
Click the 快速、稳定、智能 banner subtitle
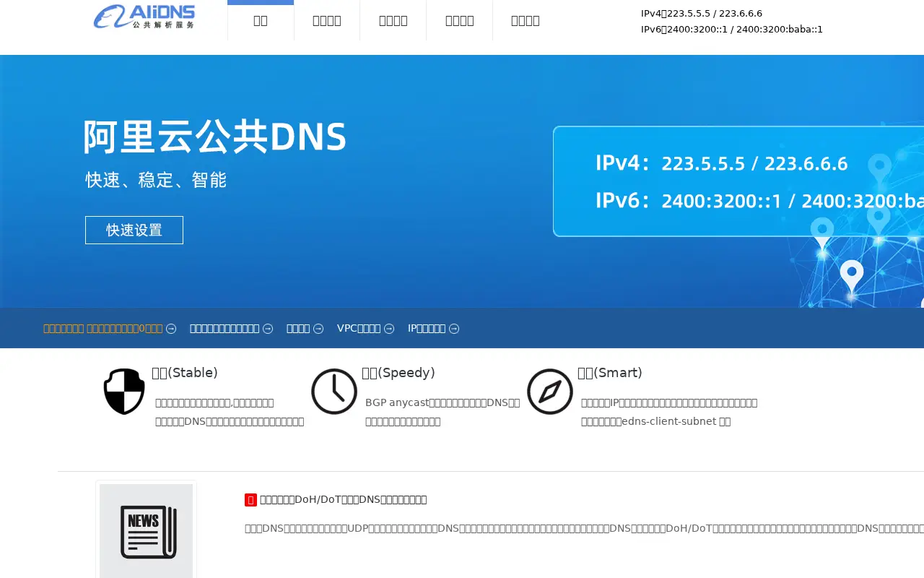156,180
